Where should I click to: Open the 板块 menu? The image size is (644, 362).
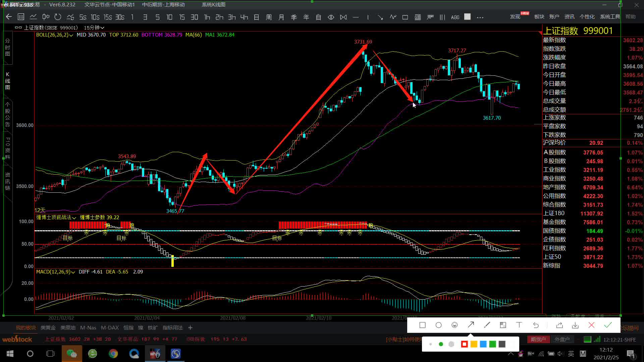click(539, 16)
